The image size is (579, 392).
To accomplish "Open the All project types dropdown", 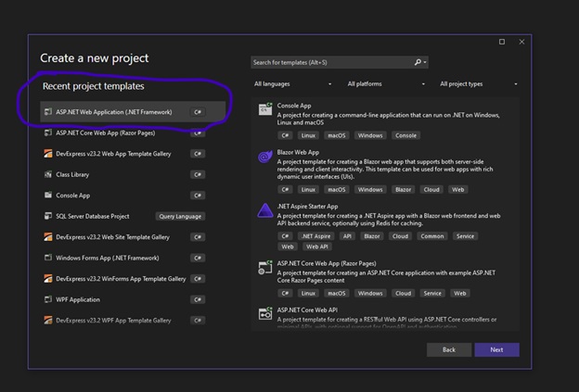I will click(479, 84).
